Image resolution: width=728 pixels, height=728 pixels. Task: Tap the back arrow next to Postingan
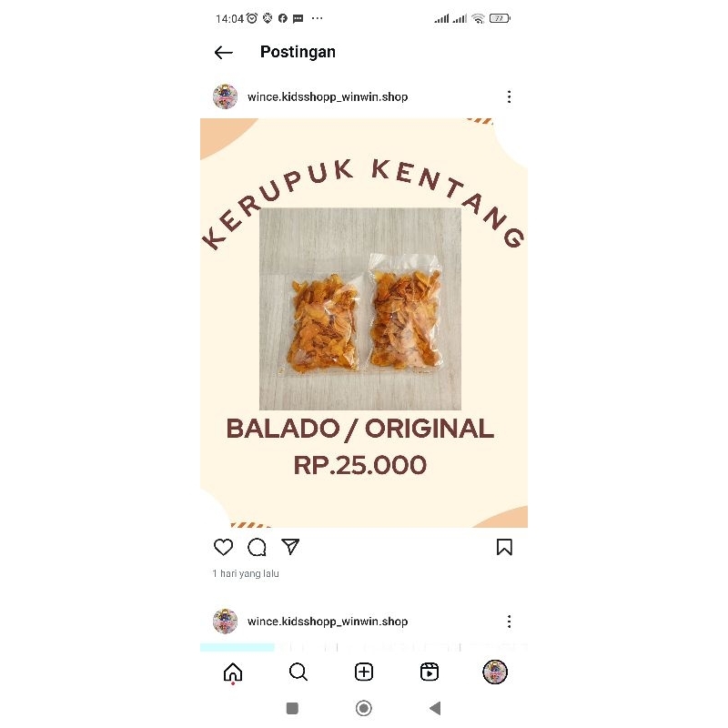(x=223, y=53)
